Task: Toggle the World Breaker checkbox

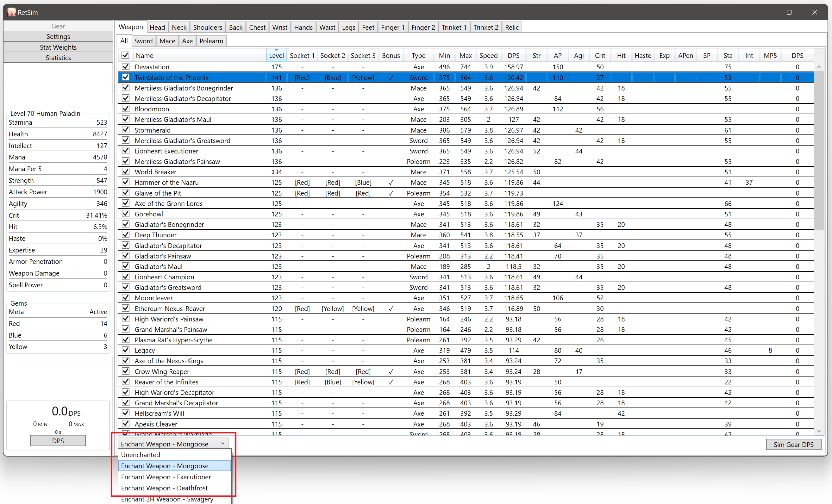Action: coord(125,172)
